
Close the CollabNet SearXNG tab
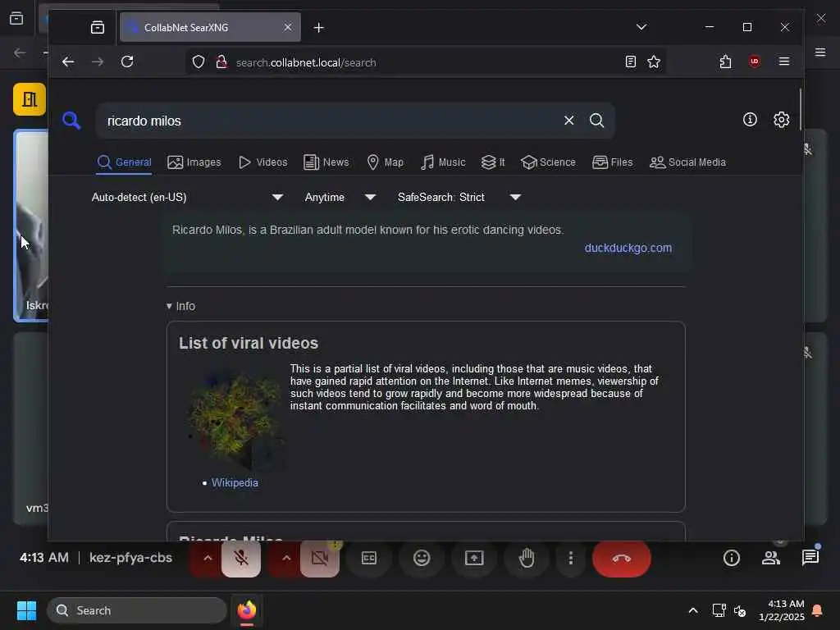(288, 27)
